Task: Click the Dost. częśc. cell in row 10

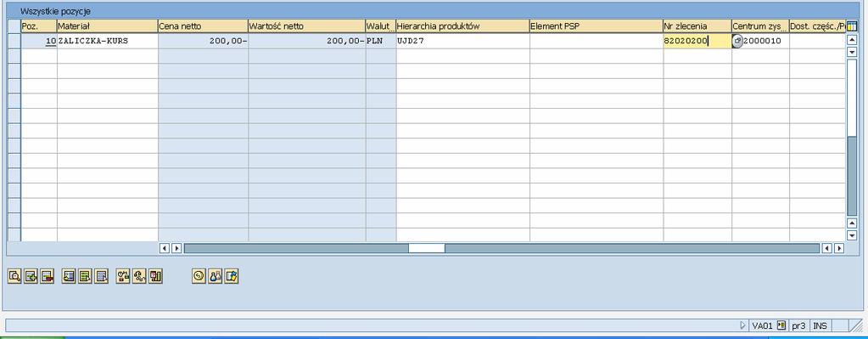Action: tap(818, 41)
